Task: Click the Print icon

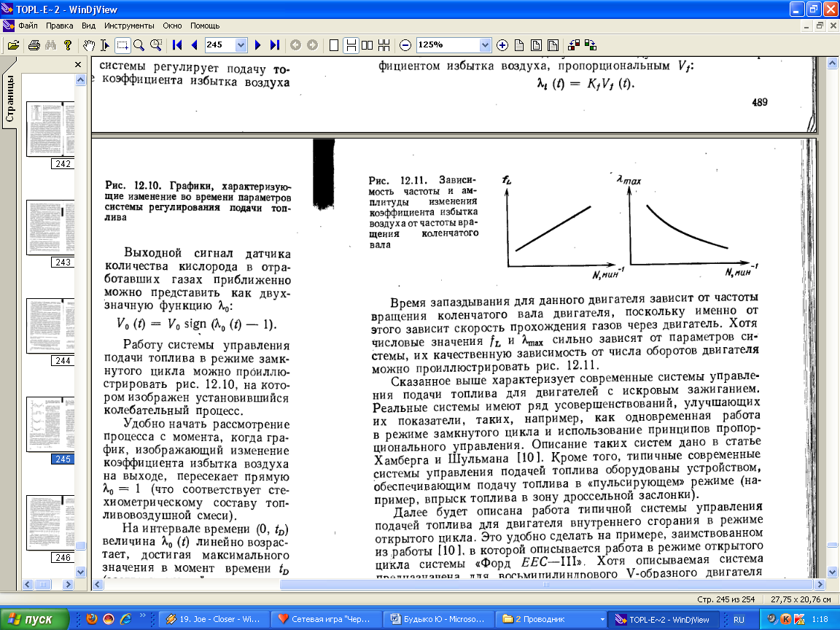Action: (34, 45)
